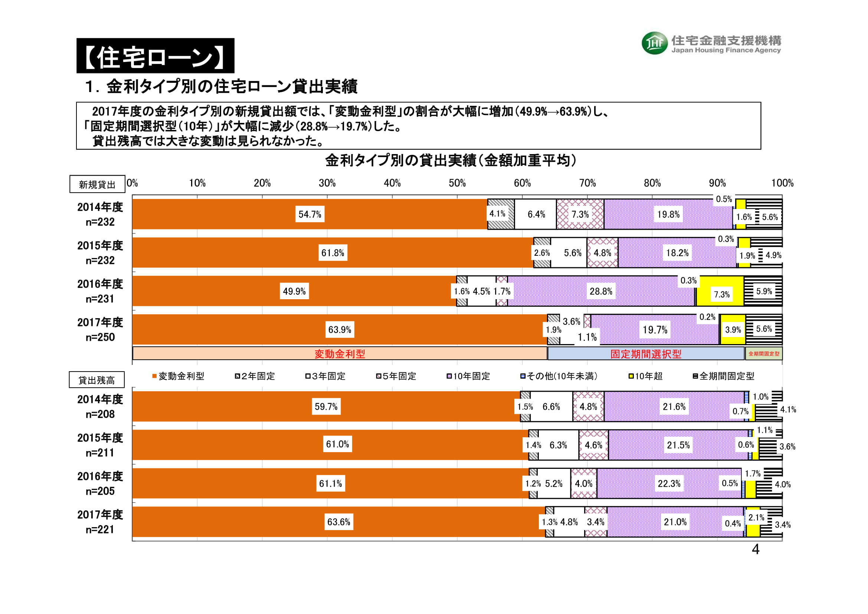Click the 70% axis label
The width and height of the screenshot is (868, 614).
pos(587,183)
